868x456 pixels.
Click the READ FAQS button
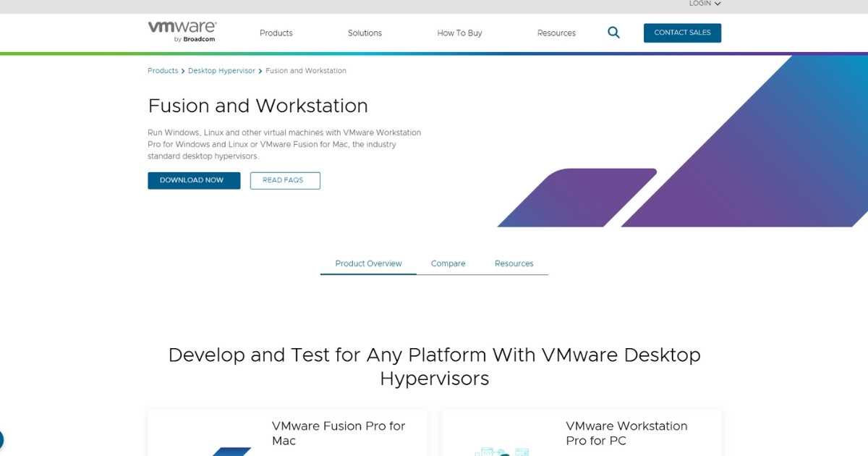point(285,180)
